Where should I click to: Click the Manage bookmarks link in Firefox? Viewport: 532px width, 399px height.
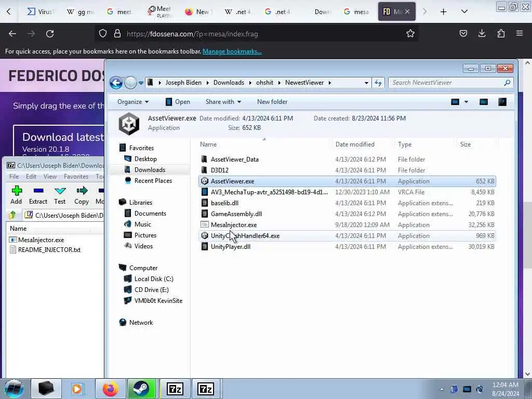tap(232, 51)
